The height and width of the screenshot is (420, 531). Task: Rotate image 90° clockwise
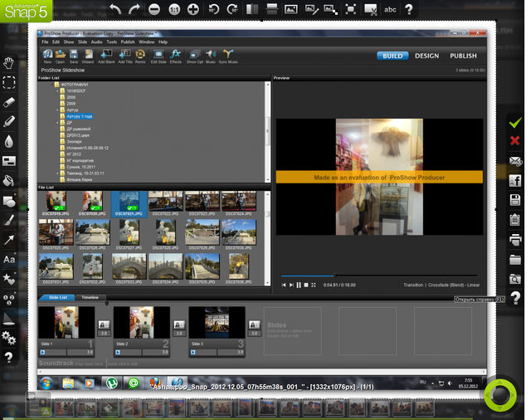pyautogui.click(x=232, y=9)
